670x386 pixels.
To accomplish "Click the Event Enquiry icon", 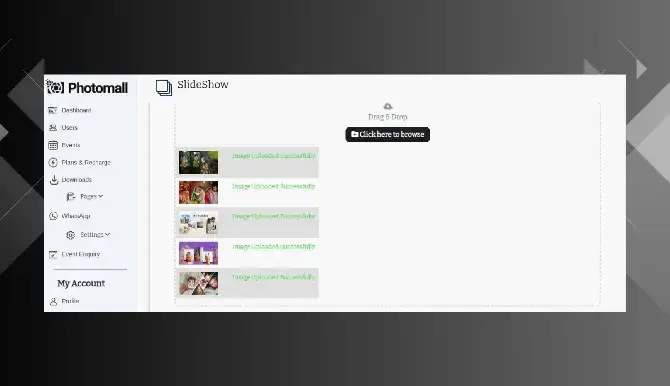I will (53, 254).
